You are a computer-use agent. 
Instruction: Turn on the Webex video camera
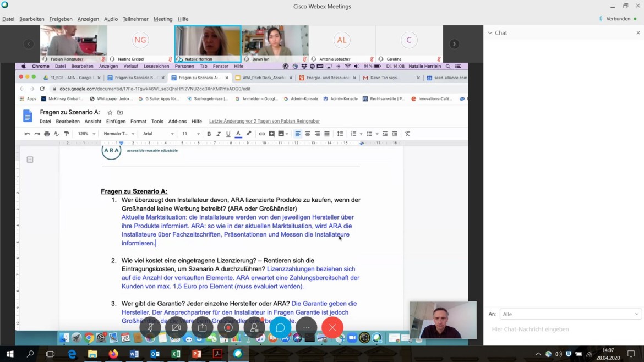(x=176, y=328)
